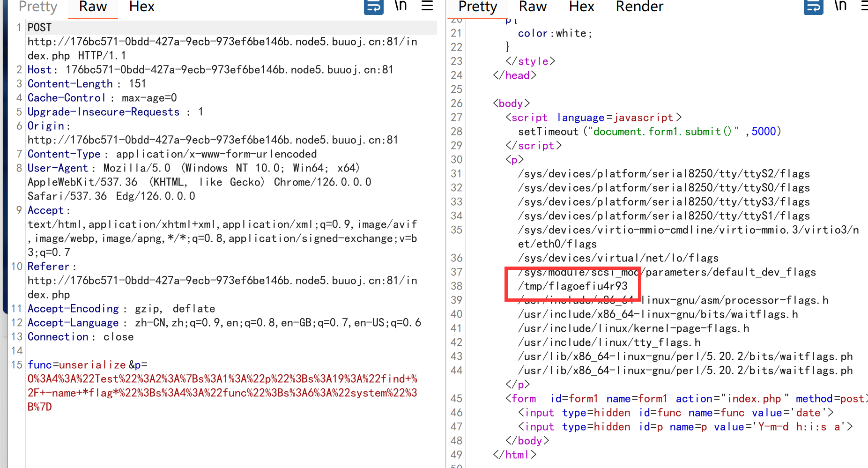Click the POST method text on line 1
The height and width of the screenshot is (468, 868).
[39, 28]
